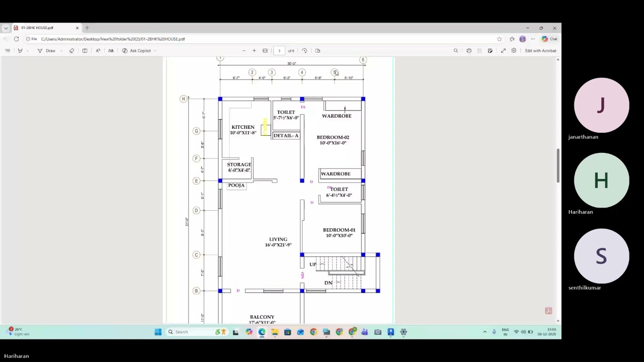Image resolution: width=644 pixels, height=362 pixels.
Task: Select participant janarthanan avatar
Action: pyautogui.click(x=601, y=105)
